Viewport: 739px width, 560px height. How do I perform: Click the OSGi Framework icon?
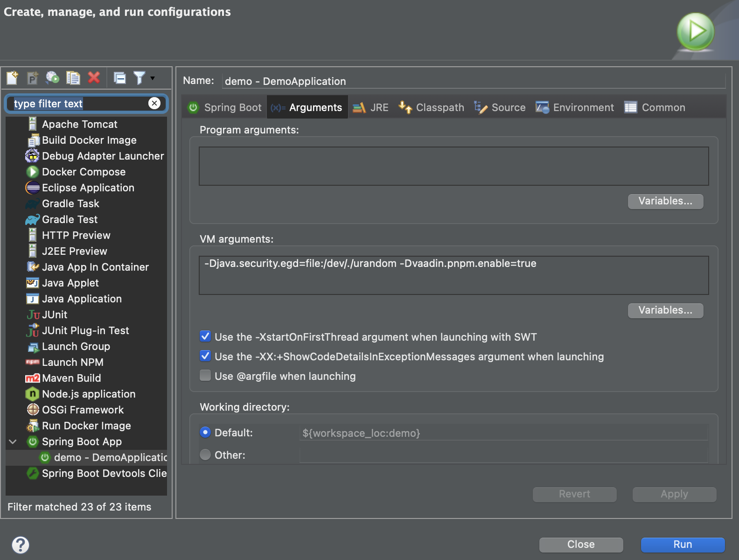click(x=33, y=410)
